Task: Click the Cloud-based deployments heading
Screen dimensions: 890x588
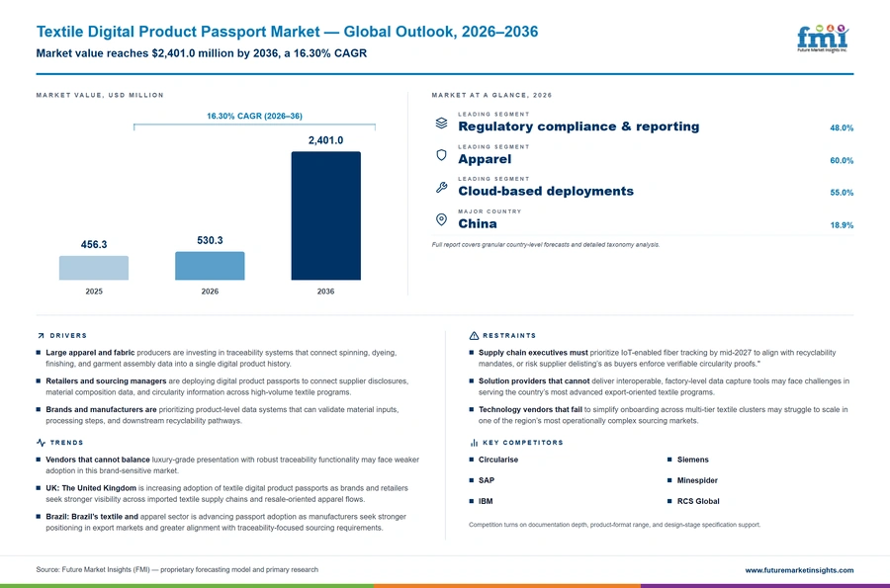Action: pyautogui.click(x=546, y=191)
